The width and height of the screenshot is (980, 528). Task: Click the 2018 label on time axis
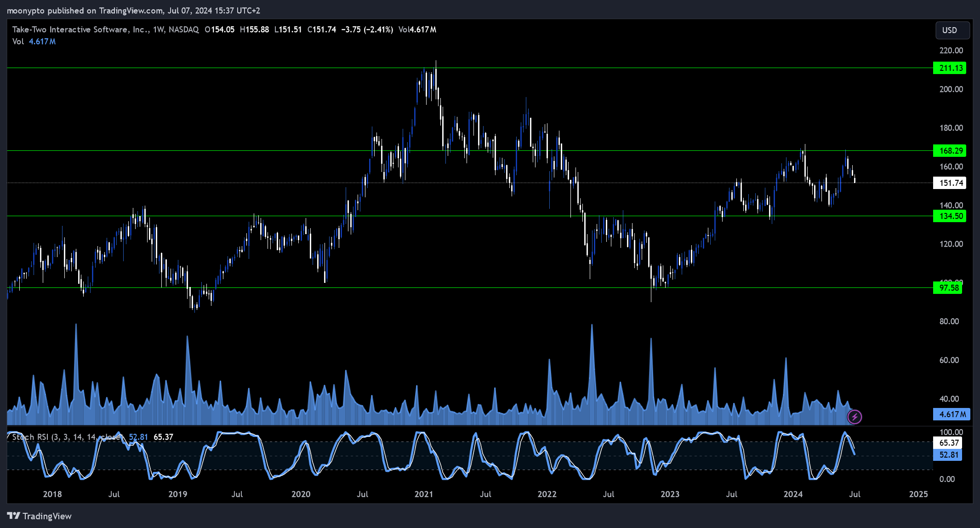point(52,494)
